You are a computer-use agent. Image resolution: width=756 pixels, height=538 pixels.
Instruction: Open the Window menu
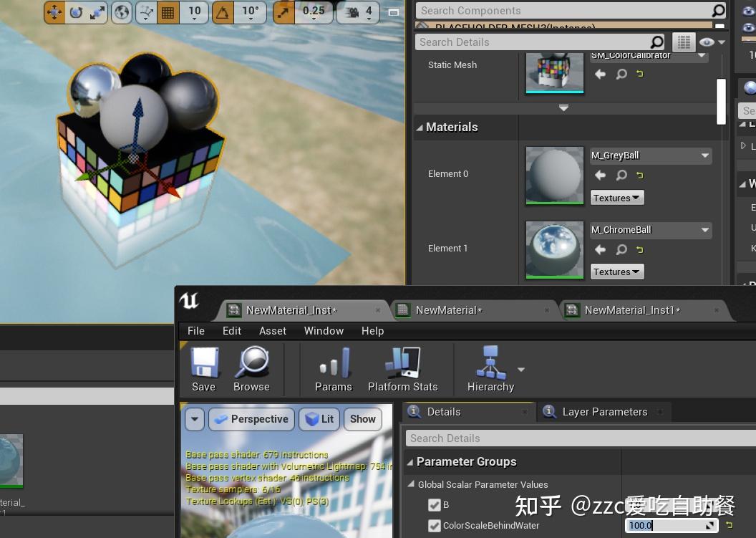324,331
